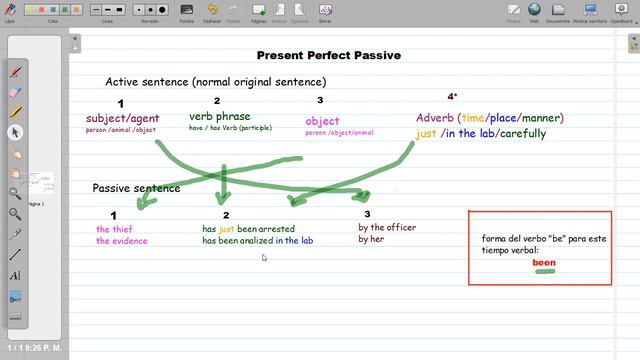Pick the blue pen color
This screenshot has height=360, width=640.
pos(53,10)
